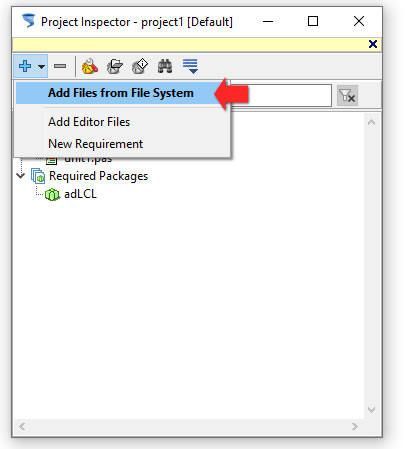The width and height of the screenshot is (414, 449).
Task: Open the Add button dropdown arrow
Action: click(x=41, y=66)
